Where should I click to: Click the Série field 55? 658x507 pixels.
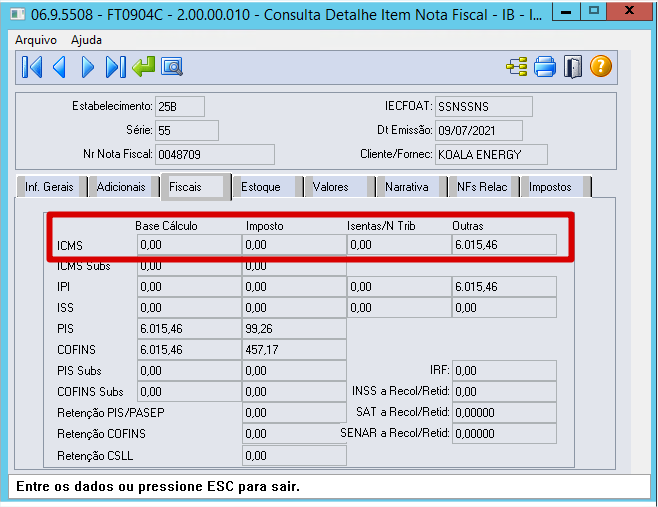(x=187, y=131)
